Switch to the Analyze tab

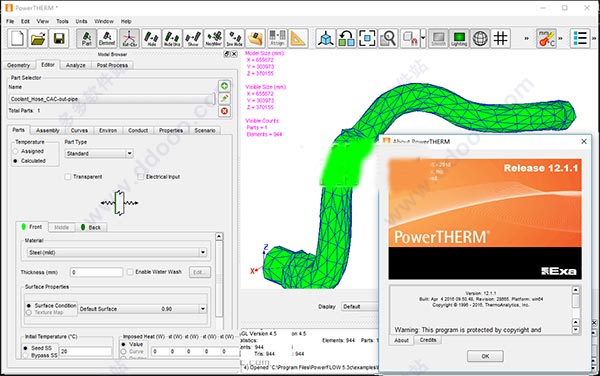pyautogui.click(x=75, y=65)
